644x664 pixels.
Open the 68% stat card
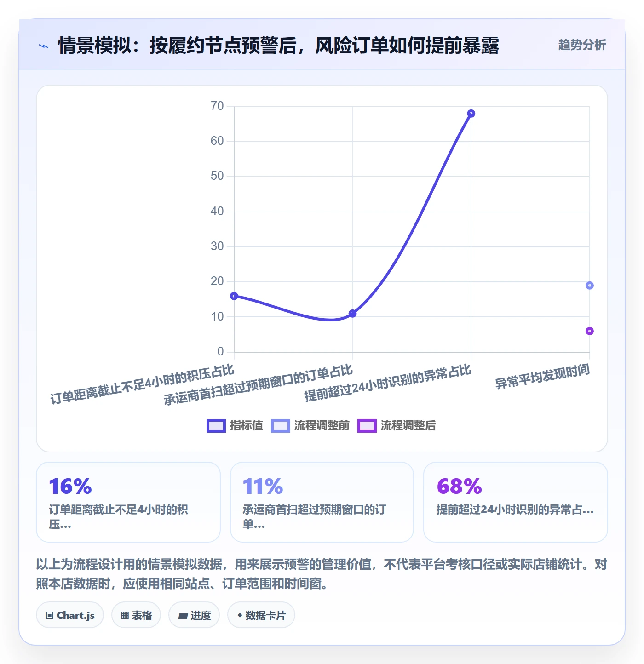tap(516, 502)
